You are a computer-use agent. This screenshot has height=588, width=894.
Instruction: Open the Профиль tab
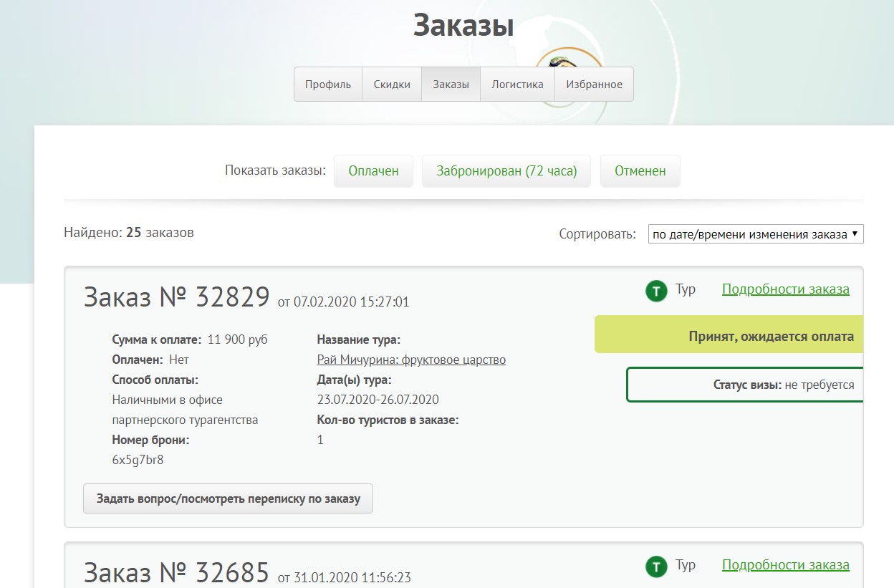[328, 85]
